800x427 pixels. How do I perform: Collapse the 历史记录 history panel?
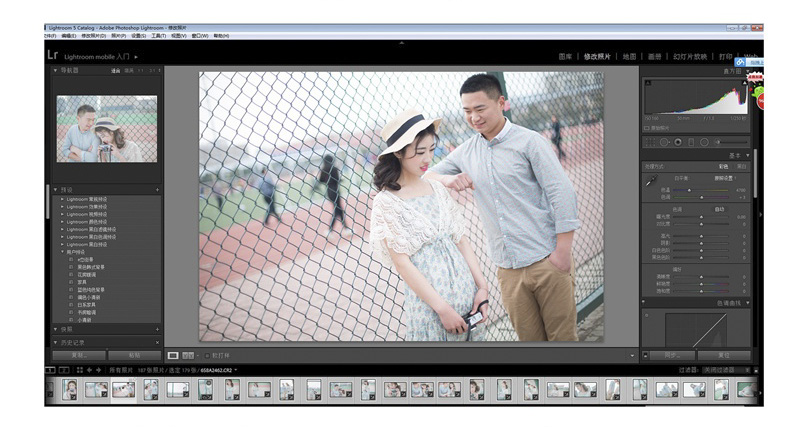click(55, 343)
